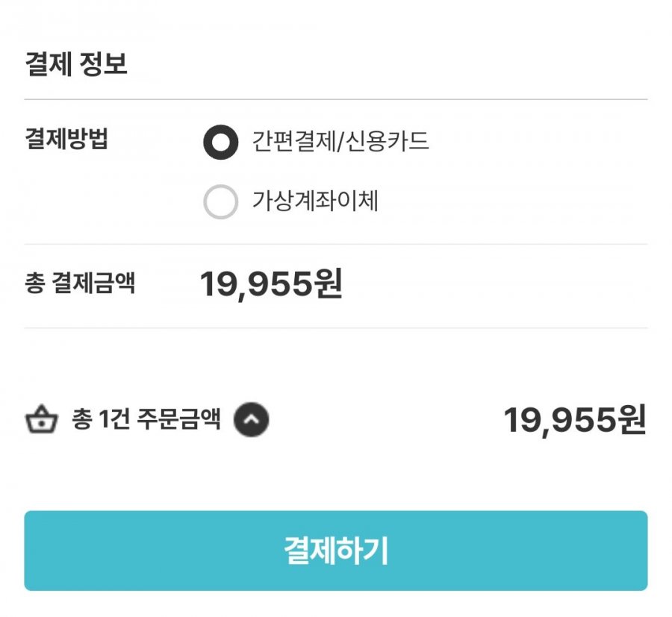This screenshot has width=672, height=617.
Task: Tap the 총 1건 text beside basket
Action: pyautogui.click(x=101, y=419)
